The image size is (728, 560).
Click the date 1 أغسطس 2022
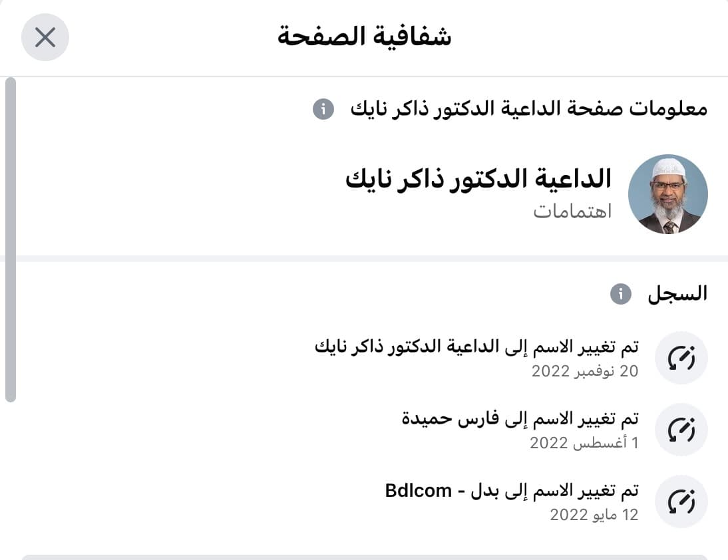[x=584, y=443]
